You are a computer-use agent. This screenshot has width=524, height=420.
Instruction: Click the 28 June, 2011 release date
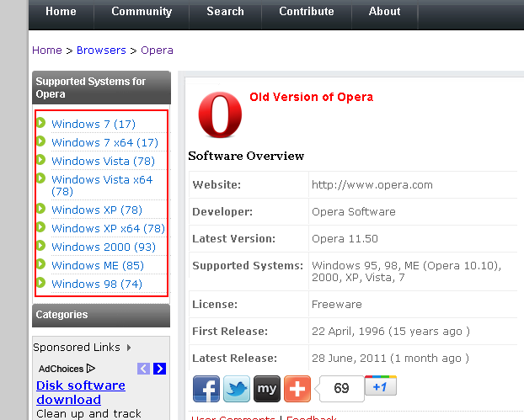pos(390,359)
